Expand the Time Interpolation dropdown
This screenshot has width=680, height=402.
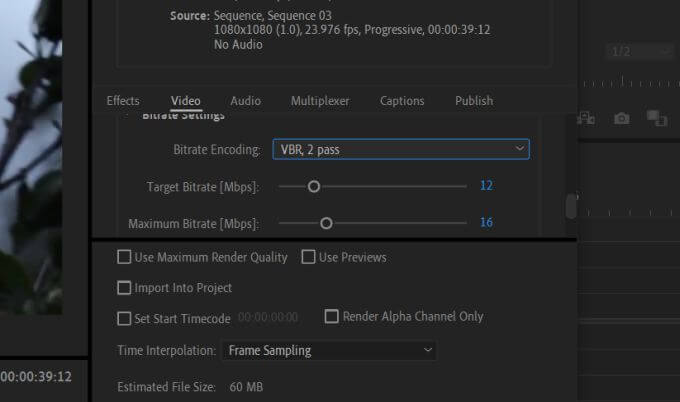point(330,351)
